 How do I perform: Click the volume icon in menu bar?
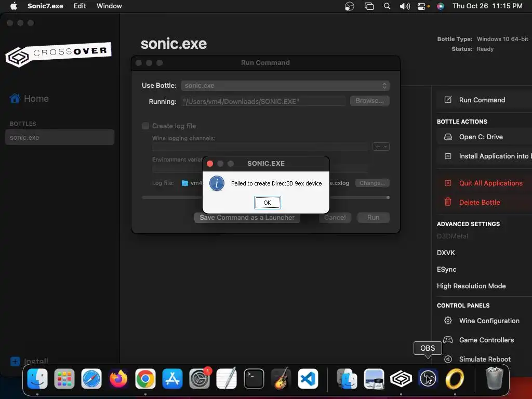point(405,6)
